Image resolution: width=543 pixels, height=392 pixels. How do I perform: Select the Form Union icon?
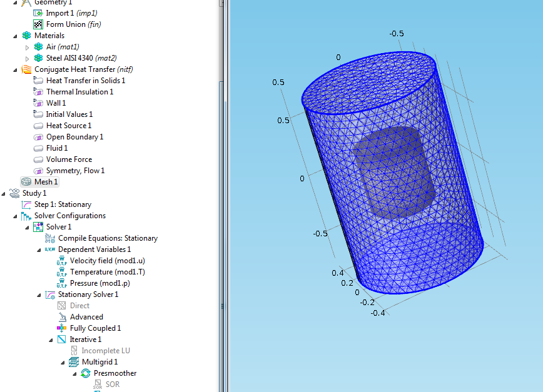click(38, 24)
